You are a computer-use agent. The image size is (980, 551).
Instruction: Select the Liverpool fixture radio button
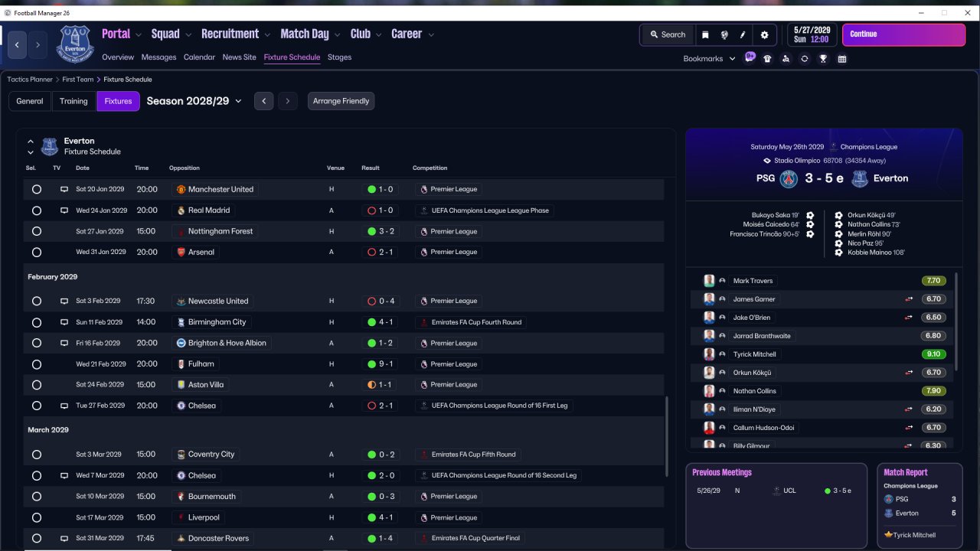coord(37,517)
